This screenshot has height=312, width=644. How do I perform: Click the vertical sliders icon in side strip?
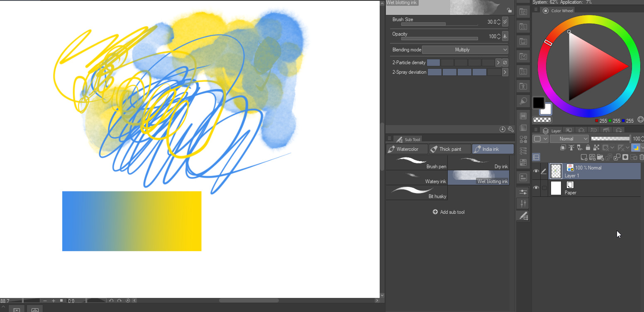click(x=523, y=203)
